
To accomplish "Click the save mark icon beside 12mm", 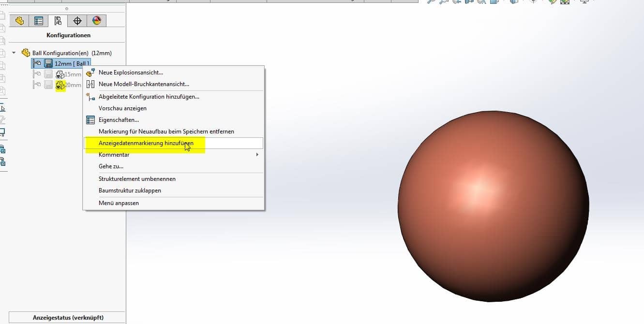I will [48, 63].
